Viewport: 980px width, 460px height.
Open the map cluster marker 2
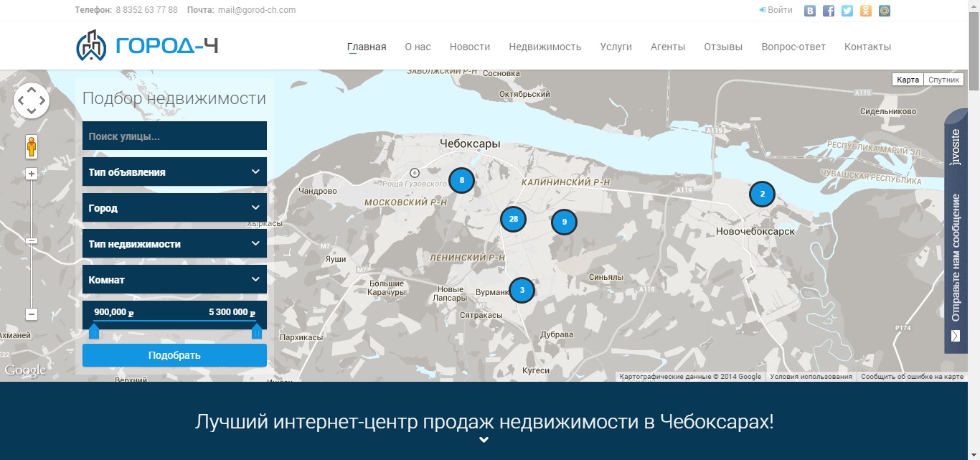[762, 194]
